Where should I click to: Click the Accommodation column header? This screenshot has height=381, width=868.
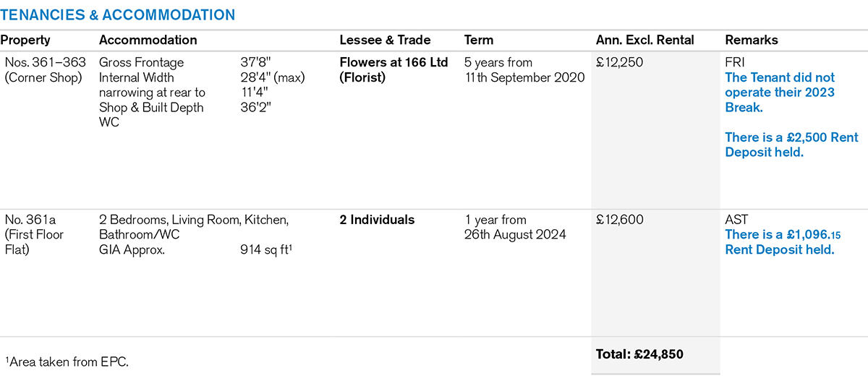(x=148, y=40)
